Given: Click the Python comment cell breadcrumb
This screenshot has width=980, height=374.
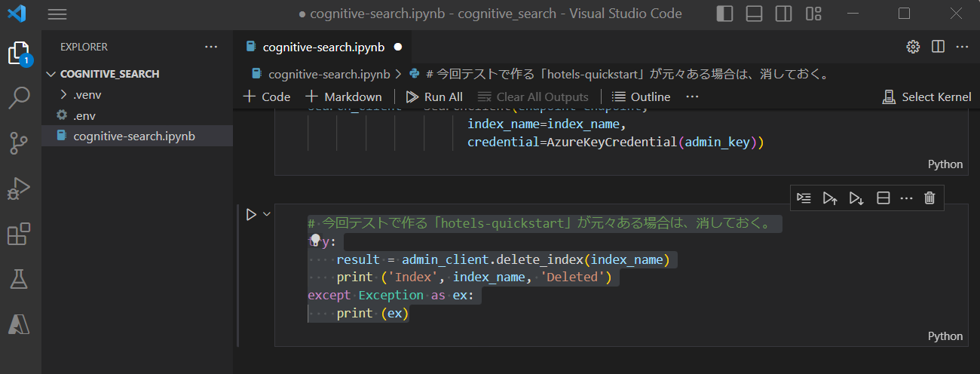Looking at the screenshot, I should (619, 74).
